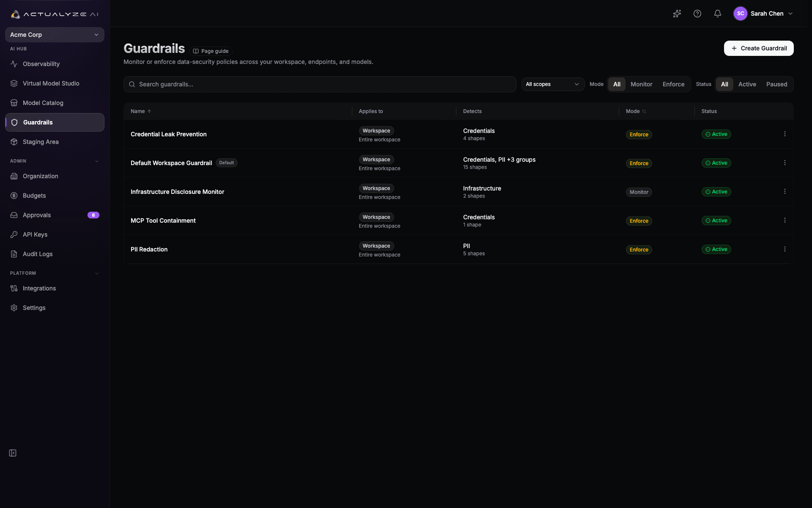Image resolution: width=812 pixels, height=508 pixels.
Task: Sort by the Name column header
Action: [141, 111]
